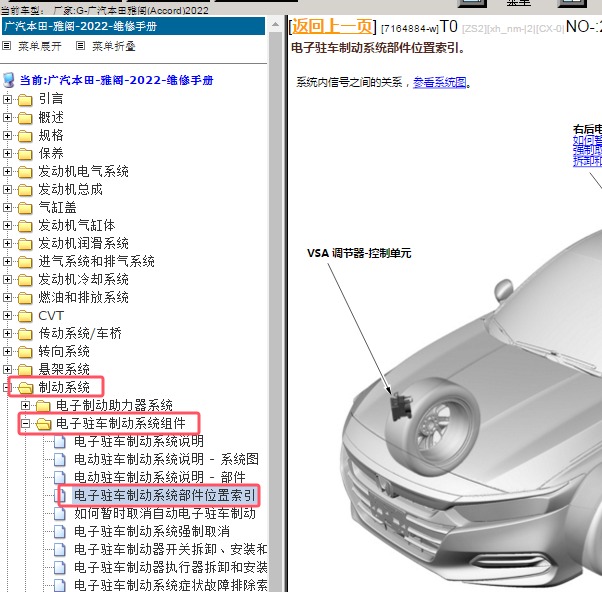Click the 发动机总成 folder icon
The width and height of the screenshot is (602, 592).
coord(25,190)
